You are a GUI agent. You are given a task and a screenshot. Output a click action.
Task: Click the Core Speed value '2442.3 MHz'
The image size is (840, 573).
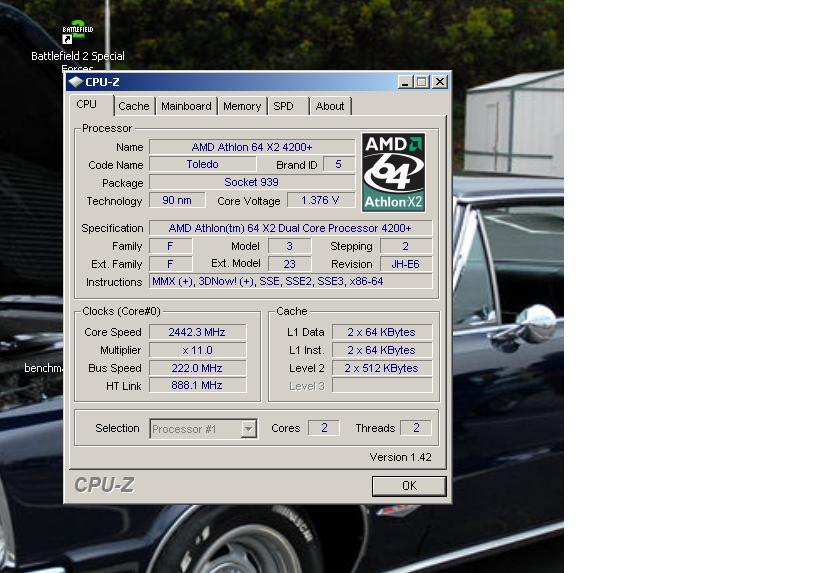coord(197,332)
